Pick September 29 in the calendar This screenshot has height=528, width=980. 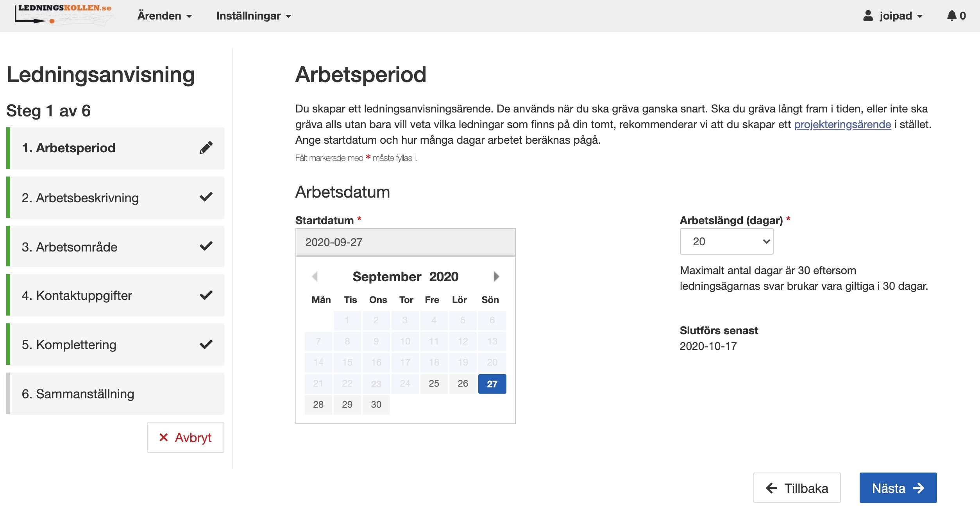coord(347,404)
